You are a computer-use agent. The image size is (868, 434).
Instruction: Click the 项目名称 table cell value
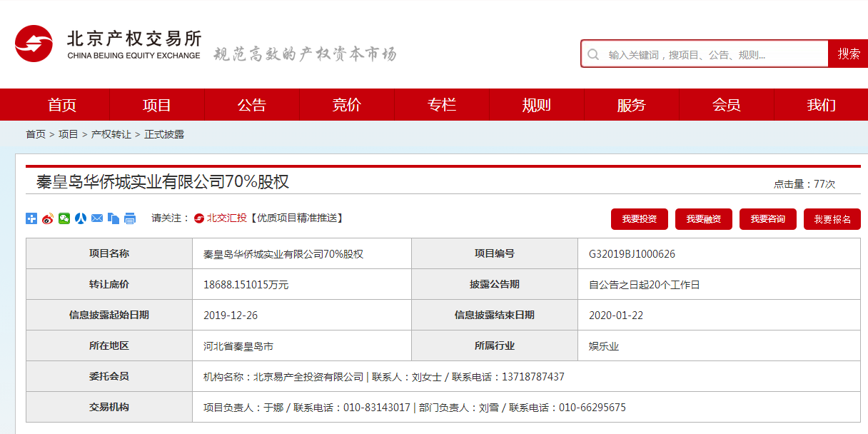coord(283,254)
